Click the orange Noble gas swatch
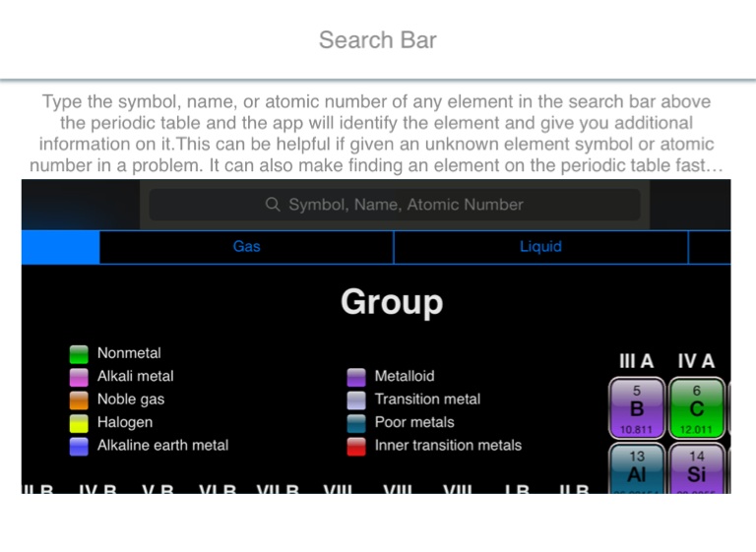This screenshot has height=552, width=756. point(80,400)
